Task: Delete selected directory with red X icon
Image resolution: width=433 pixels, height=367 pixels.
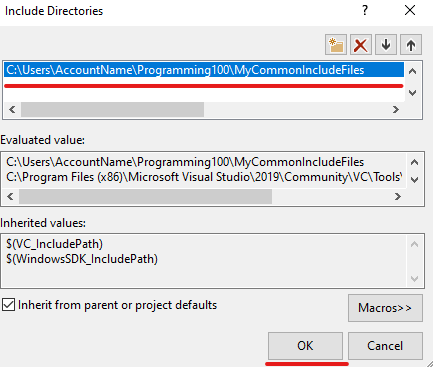Action: coord(361,45)
